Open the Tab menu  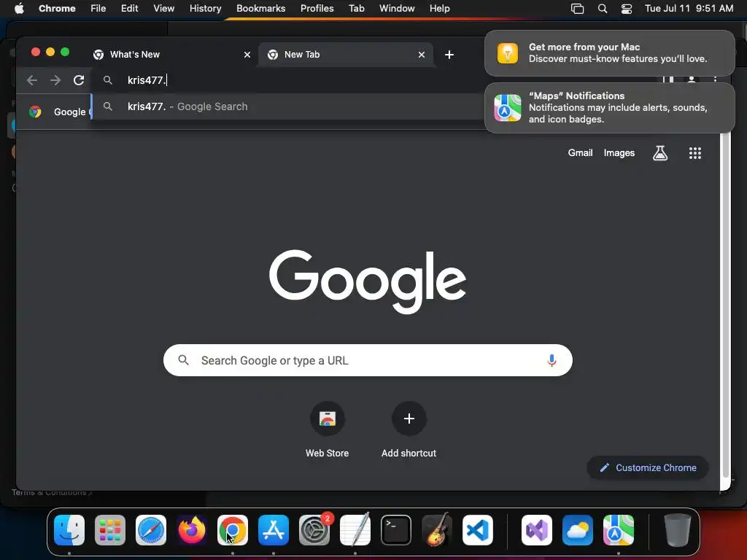coord(356,9)
